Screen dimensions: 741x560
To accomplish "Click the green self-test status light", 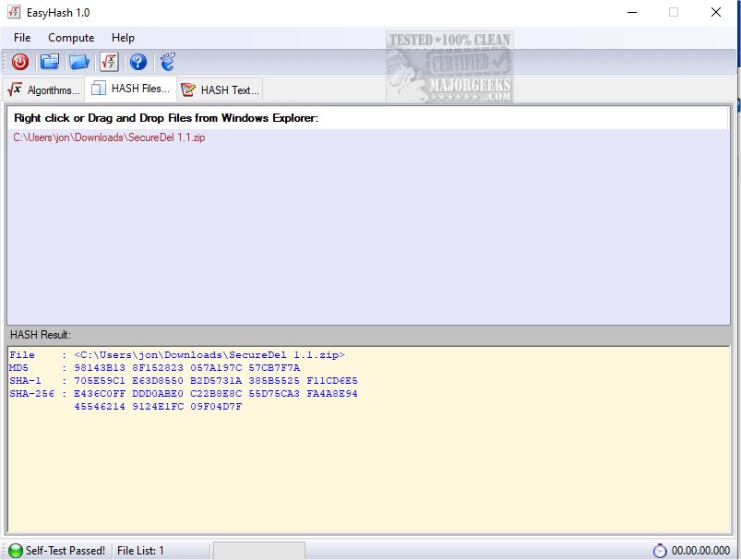I will (x=16, y=550).
